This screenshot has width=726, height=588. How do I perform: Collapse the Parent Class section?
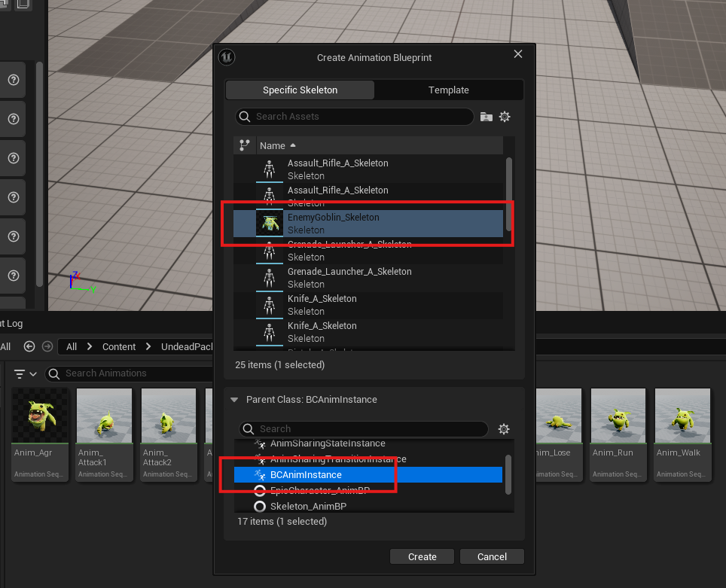tap(234, 400)
